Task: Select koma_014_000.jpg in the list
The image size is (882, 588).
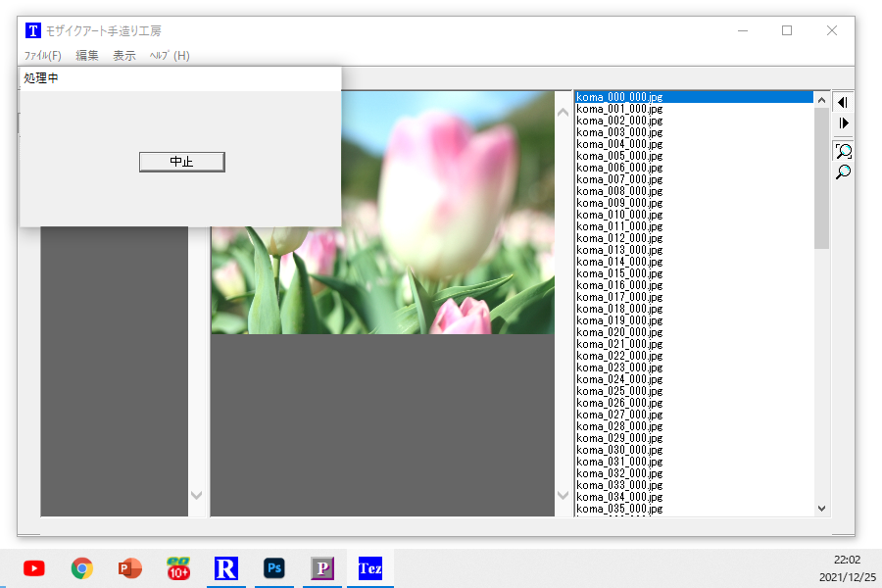Action: [694, 262]
